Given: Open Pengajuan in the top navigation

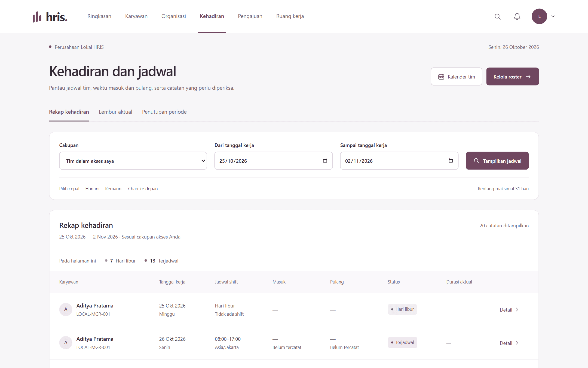Looking at the screenshot, I should [x=250, y=16].
